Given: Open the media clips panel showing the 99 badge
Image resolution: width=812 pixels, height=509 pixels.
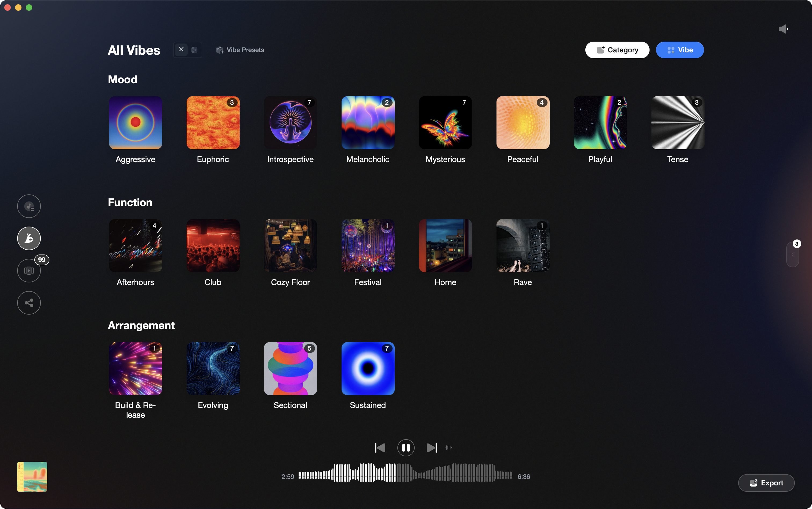Looking at the screenshot, I should point(29,270).
